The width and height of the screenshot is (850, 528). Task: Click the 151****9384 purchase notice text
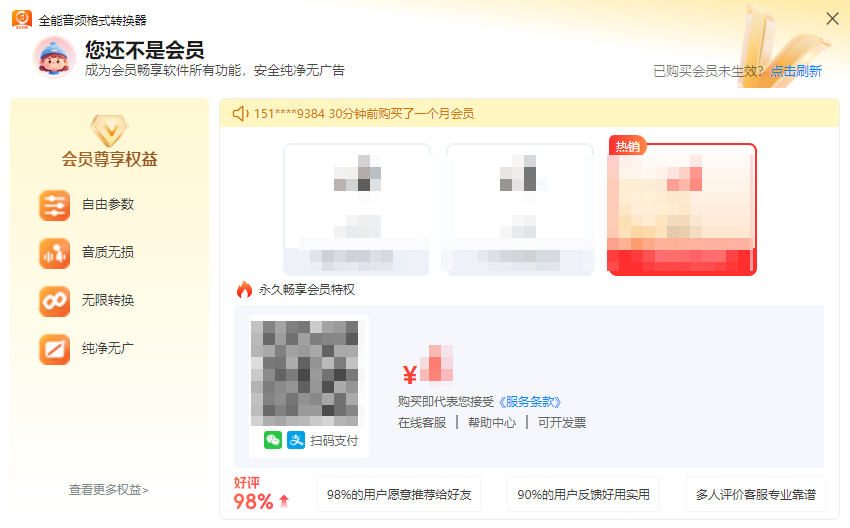pos(364,113)
